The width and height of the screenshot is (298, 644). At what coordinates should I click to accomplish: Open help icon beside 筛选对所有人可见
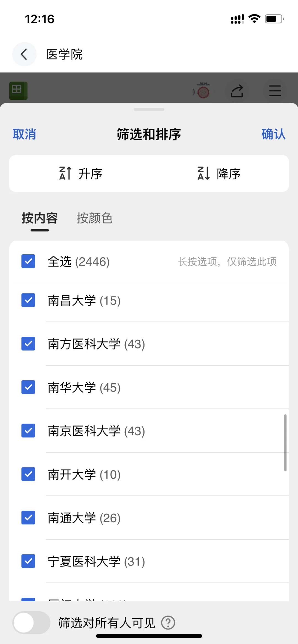click(168, 623)
